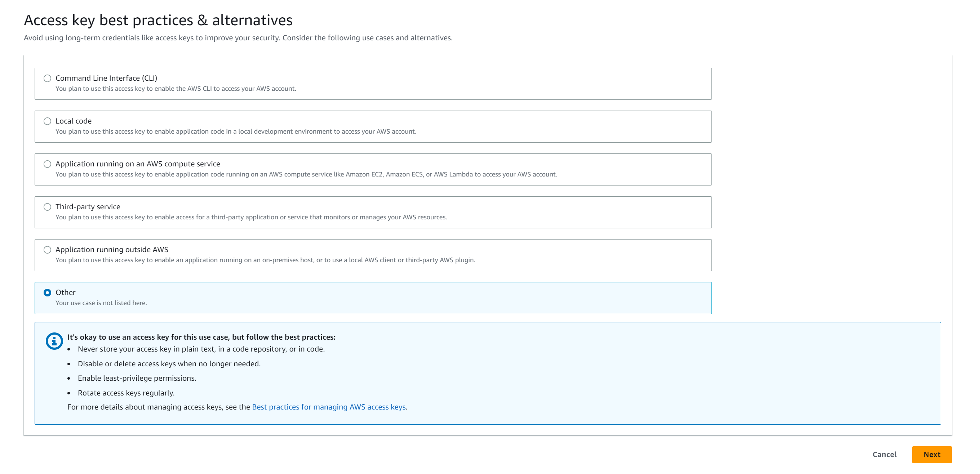Open Best practices for managing AWS access keys link
Viewport: 980px width, 474px height.
click(x=329, y=407)
